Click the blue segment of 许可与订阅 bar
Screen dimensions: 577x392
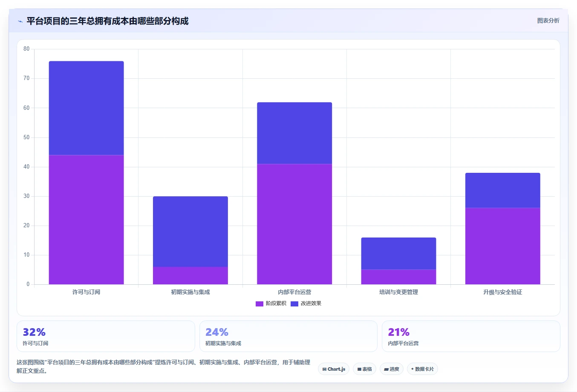tap(86, 108)
